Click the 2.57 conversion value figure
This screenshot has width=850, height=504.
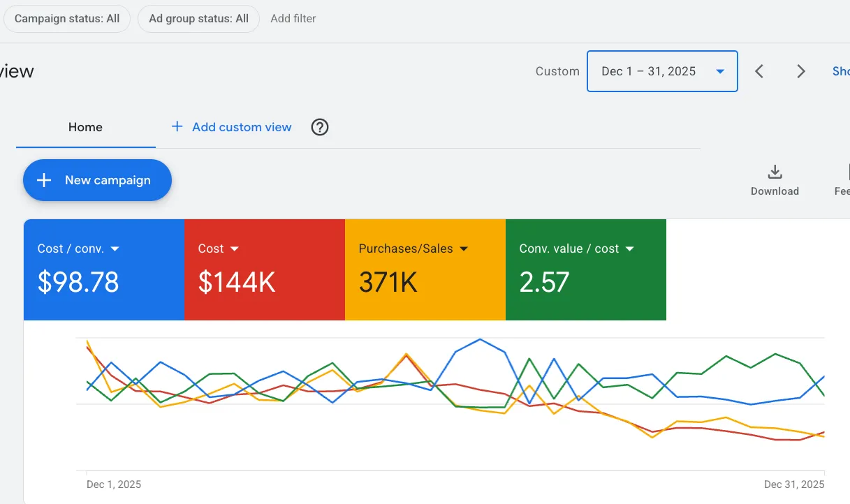coord(544,282)
